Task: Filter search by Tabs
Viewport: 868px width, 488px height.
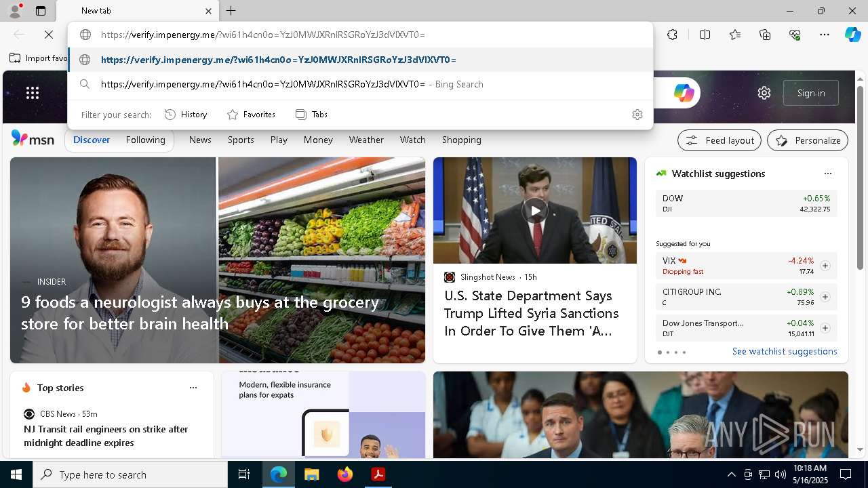Action: point(312,115)
